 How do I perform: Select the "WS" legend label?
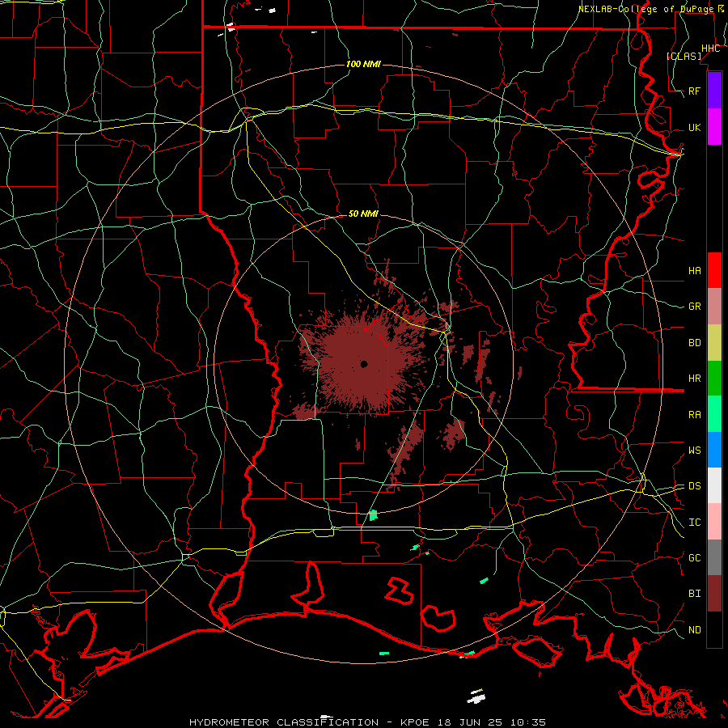(694, 450)
